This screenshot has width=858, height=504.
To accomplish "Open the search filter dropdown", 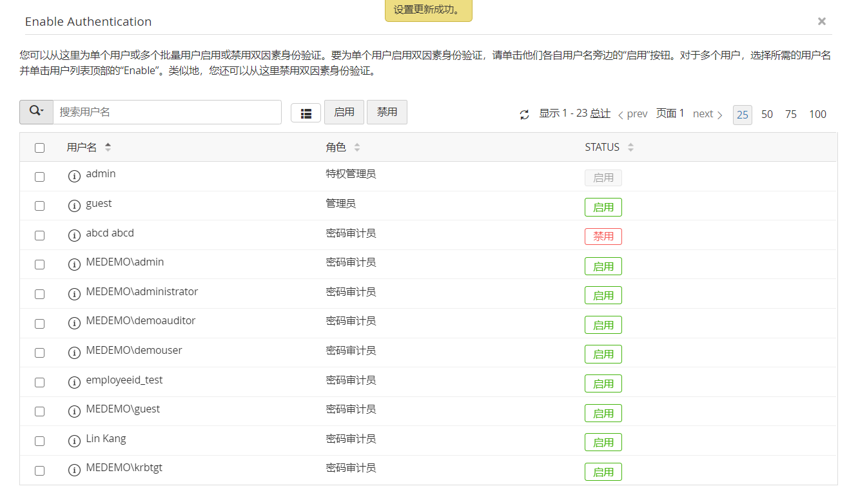I will coord(36,111).
